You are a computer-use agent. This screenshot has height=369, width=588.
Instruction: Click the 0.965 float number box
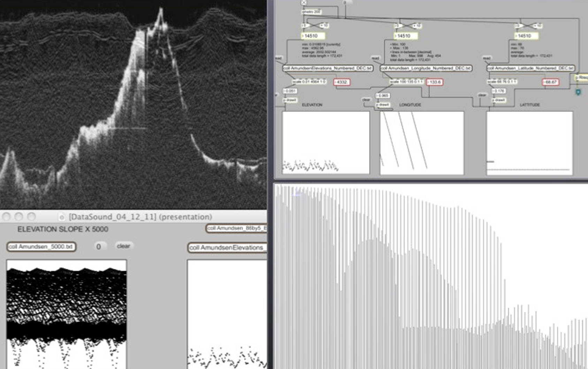383,95
